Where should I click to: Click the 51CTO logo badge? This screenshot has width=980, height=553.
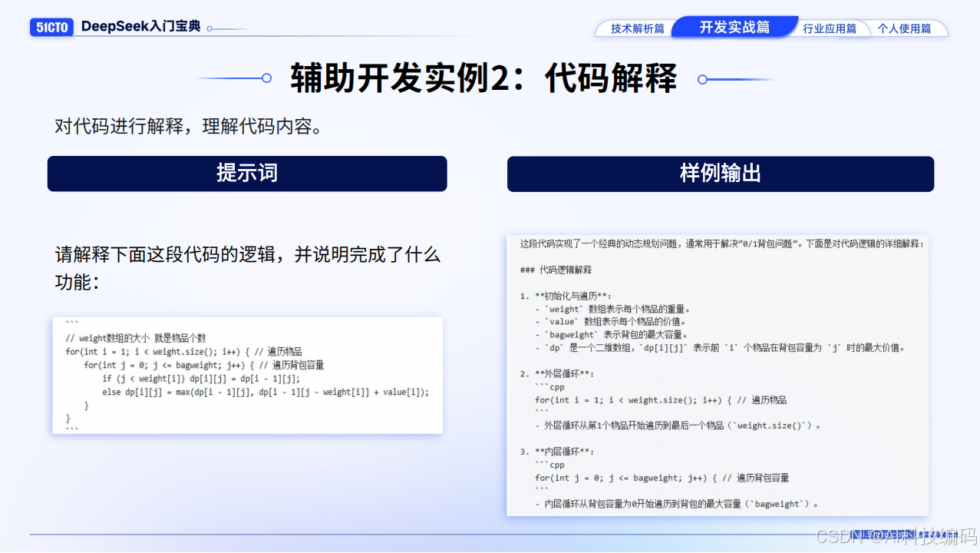pos(51,26)
